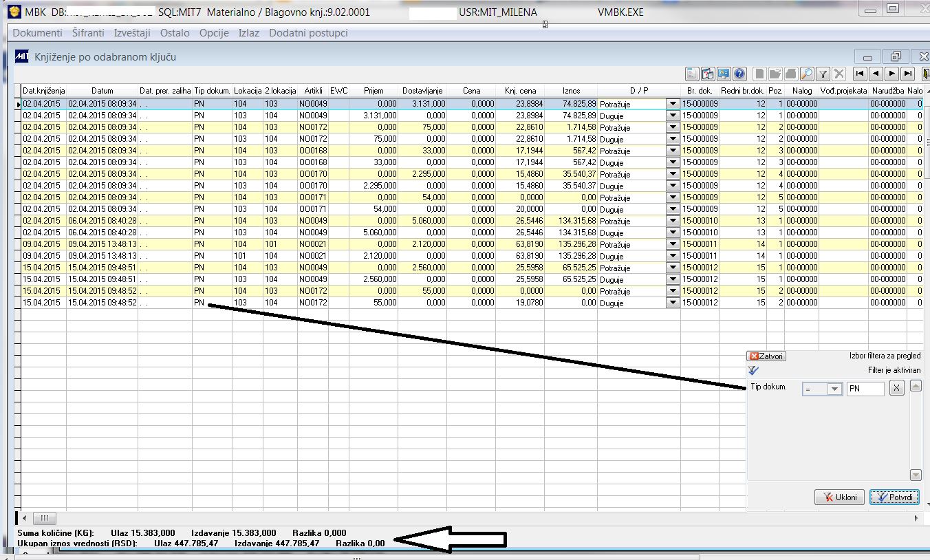Click the monitor display toolbar icon

point(724,74)
